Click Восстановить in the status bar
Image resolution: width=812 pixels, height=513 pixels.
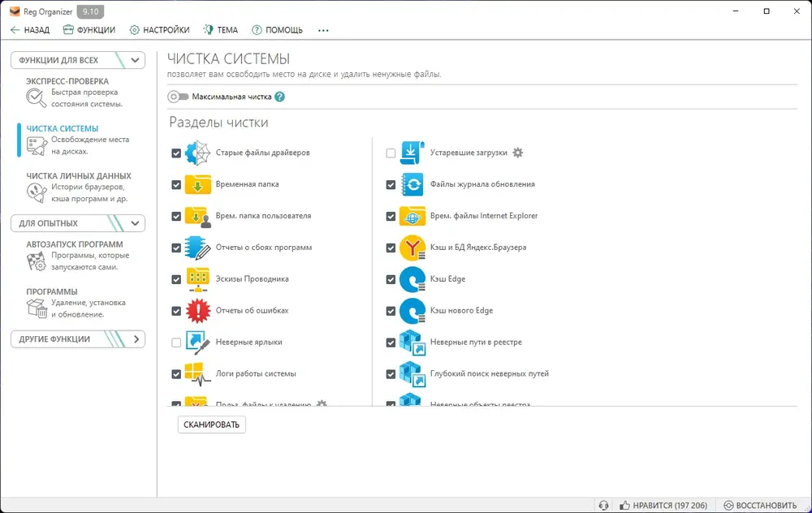[x=760, y=505]
